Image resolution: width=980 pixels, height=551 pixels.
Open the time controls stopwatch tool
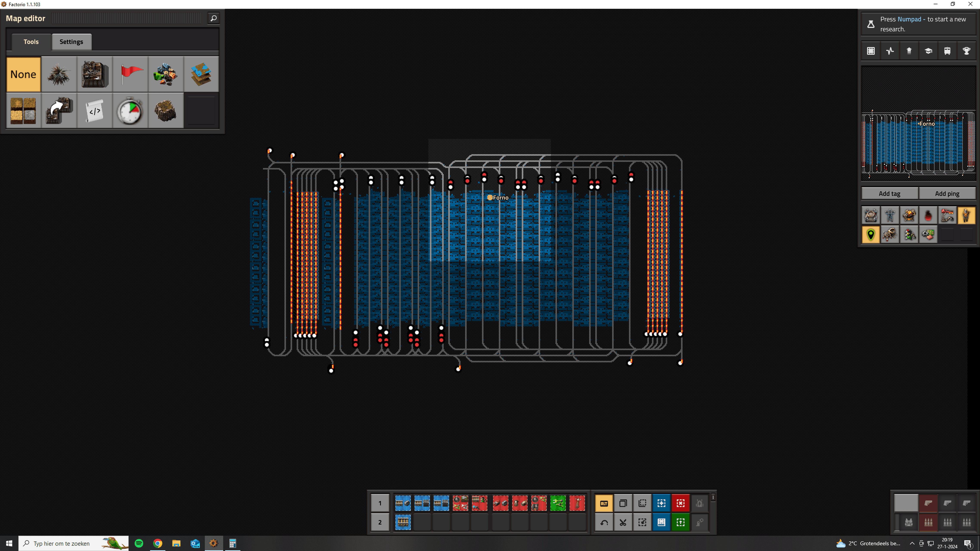click(130, 110)
